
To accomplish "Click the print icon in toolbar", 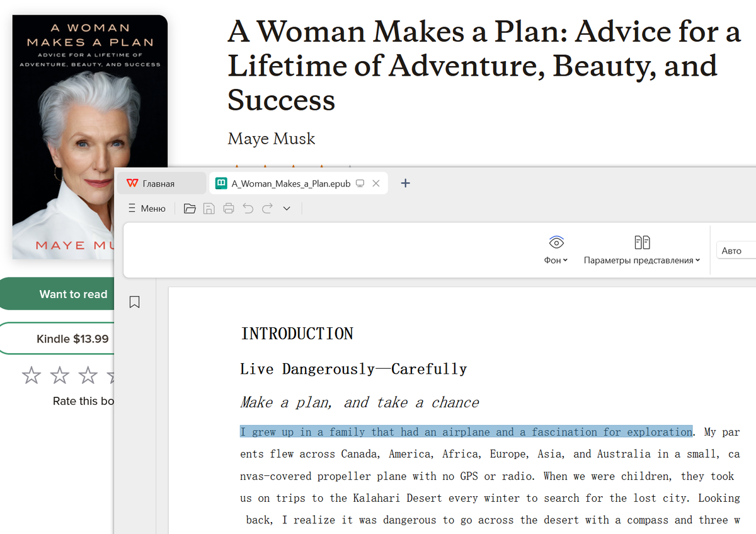I will tap(229, 208).
